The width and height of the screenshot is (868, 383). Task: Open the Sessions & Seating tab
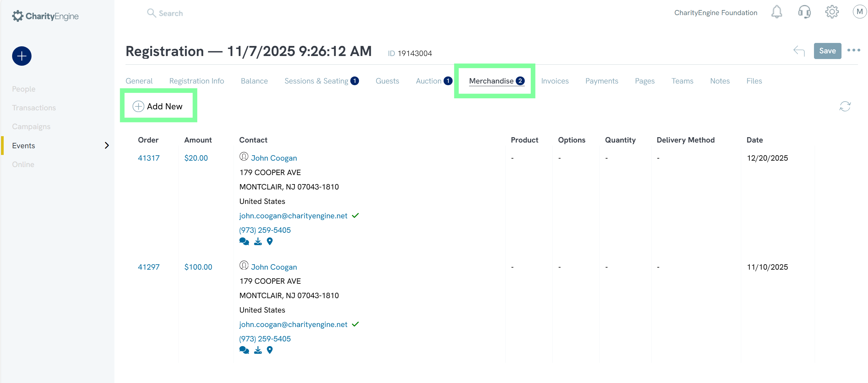coord(316,81)
